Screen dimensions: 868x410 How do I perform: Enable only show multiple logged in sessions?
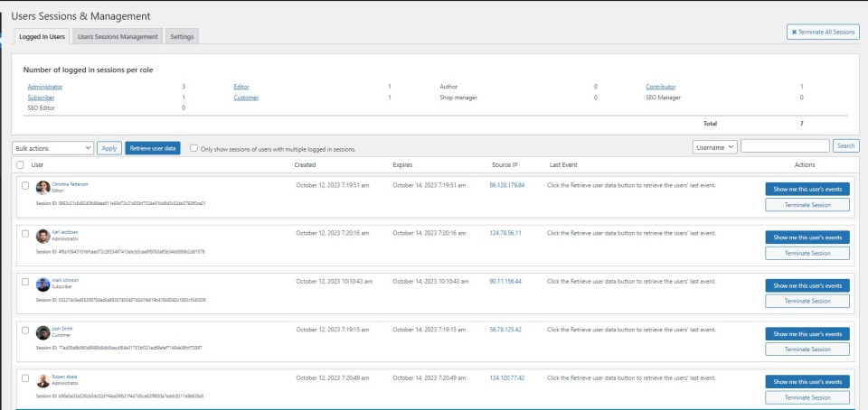(x=194, y=148)
